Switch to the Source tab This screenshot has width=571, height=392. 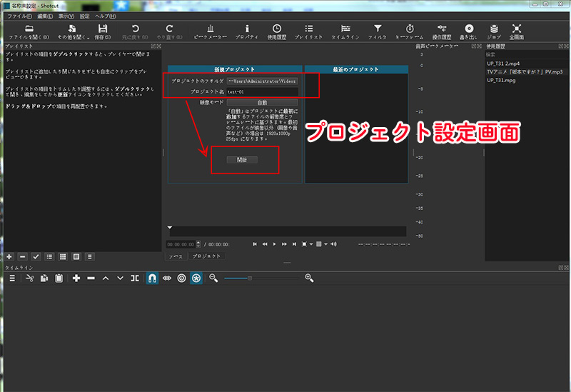(x=176, y=256)
